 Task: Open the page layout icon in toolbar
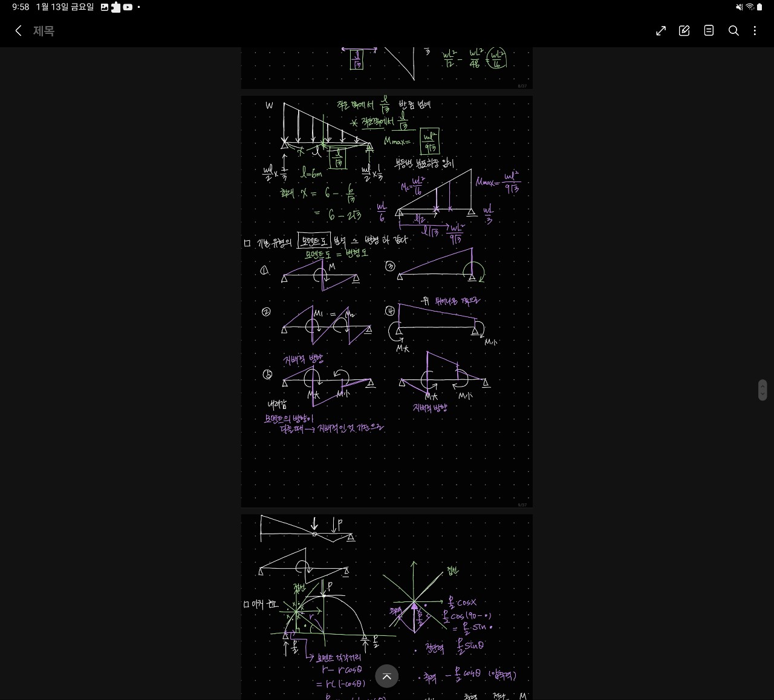(709, 31)
